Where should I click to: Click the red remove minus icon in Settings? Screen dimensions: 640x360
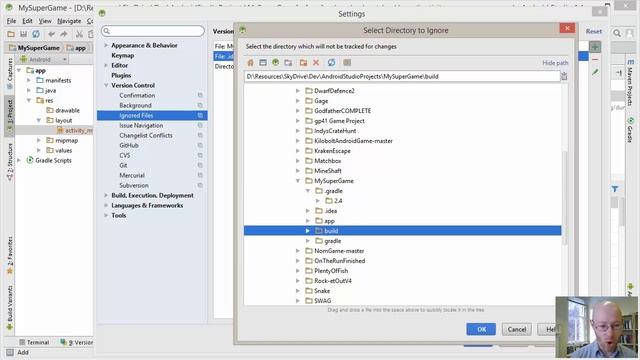pyautogui.click(x=595, y=60)
